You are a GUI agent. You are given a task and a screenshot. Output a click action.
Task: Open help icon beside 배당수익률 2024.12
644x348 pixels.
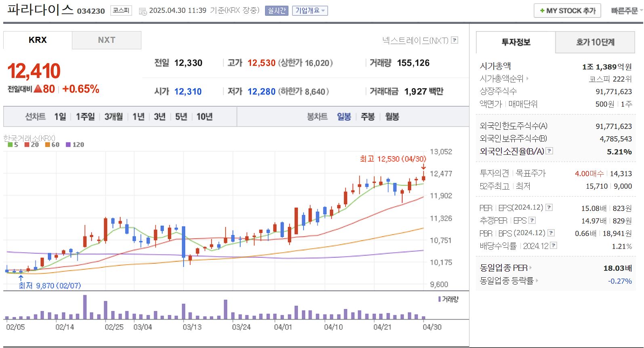coord(554,245)
